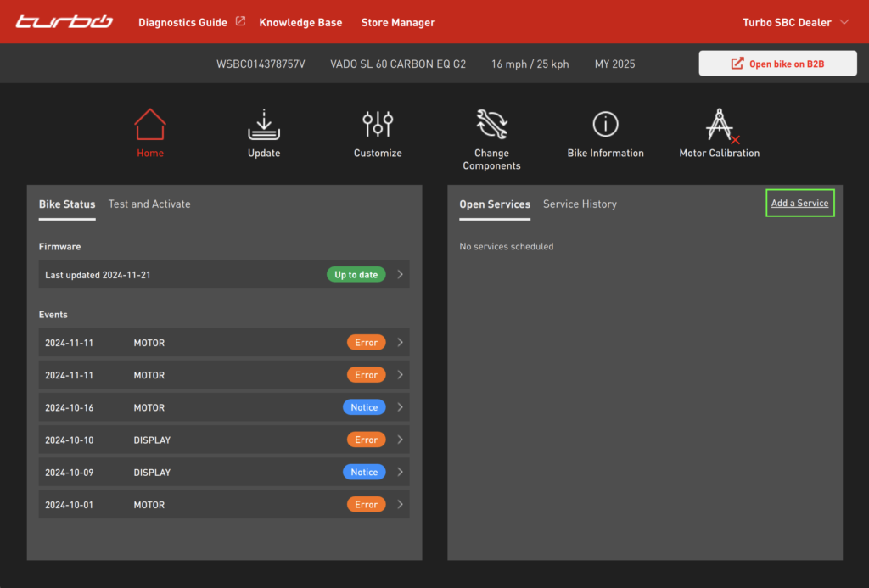This screenshot has height=588, width=869.
Task: Open the Knowledge Base menu item
Action: [x=300, y=22]
